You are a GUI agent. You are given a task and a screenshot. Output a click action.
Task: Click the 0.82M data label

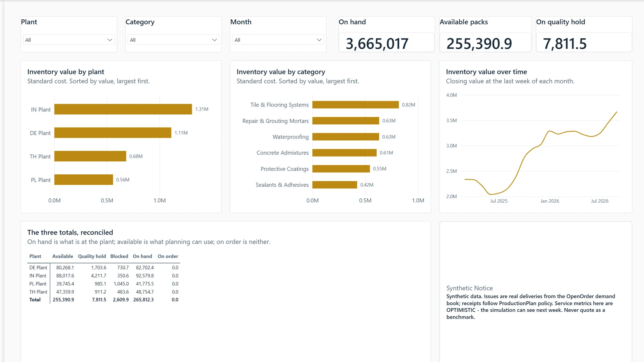click(409, 105)
